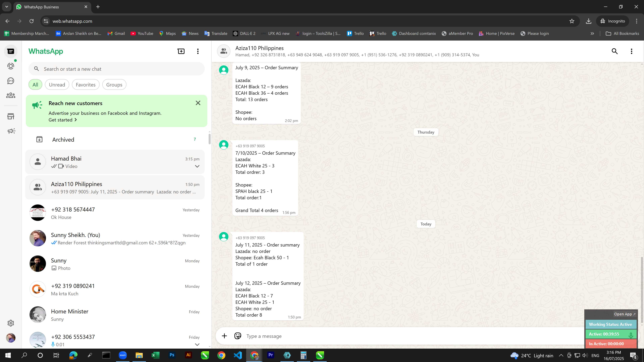Open the All Bookmarks folder

pyautogui.click(x=623, y=34)
